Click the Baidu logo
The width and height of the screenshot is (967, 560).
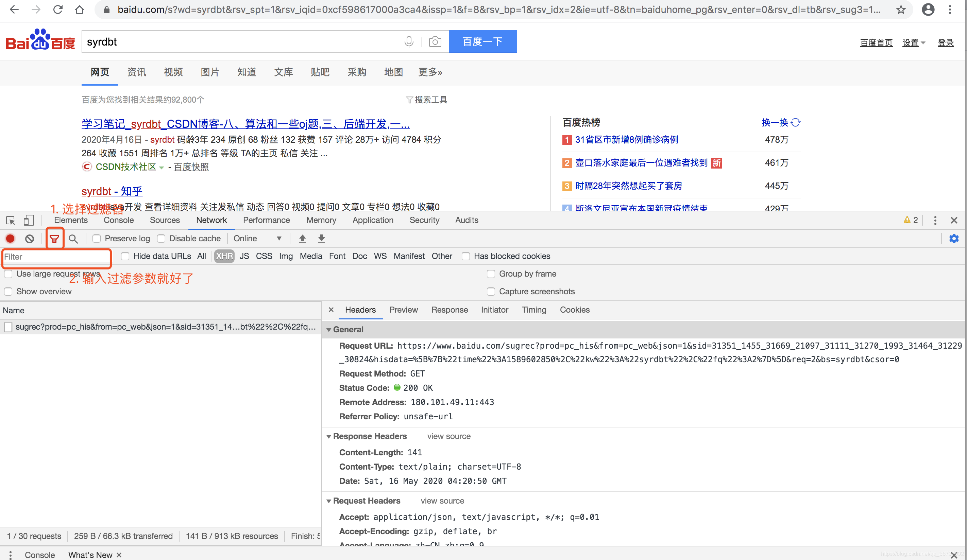coord(40,40)
